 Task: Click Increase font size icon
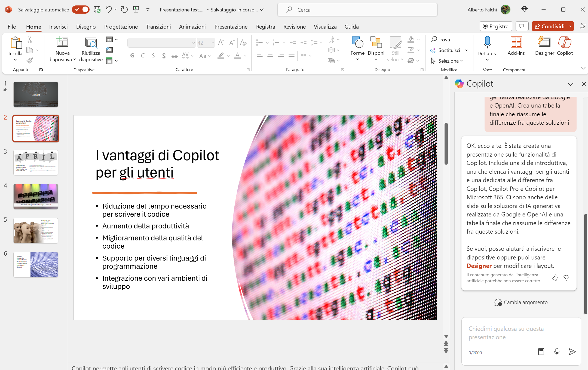coord(221,42)
